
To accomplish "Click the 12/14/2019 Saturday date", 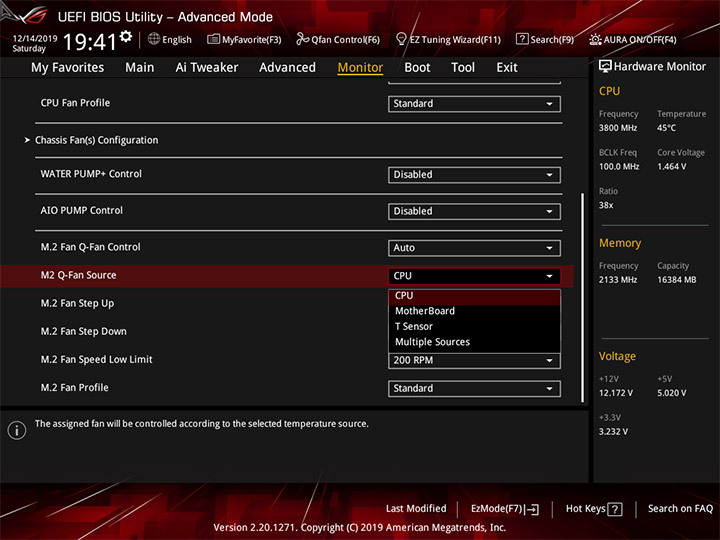I will tap(34, 43).
